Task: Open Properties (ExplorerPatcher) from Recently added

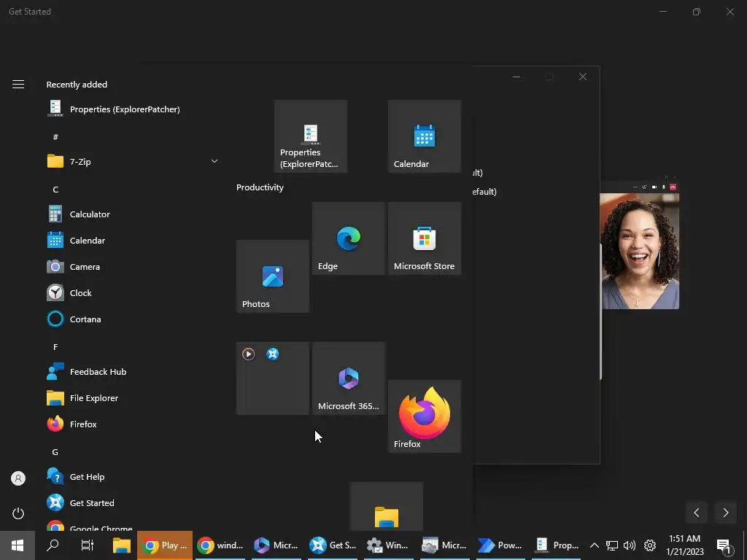Action: pos(132,109)
